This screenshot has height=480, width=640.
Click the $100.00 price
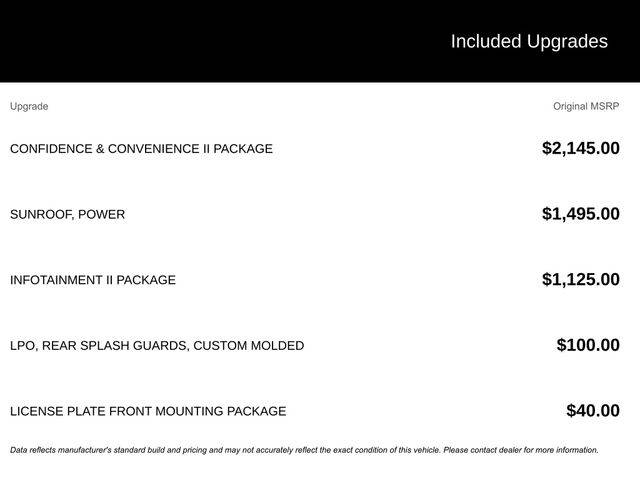click(x=588, y=345)
